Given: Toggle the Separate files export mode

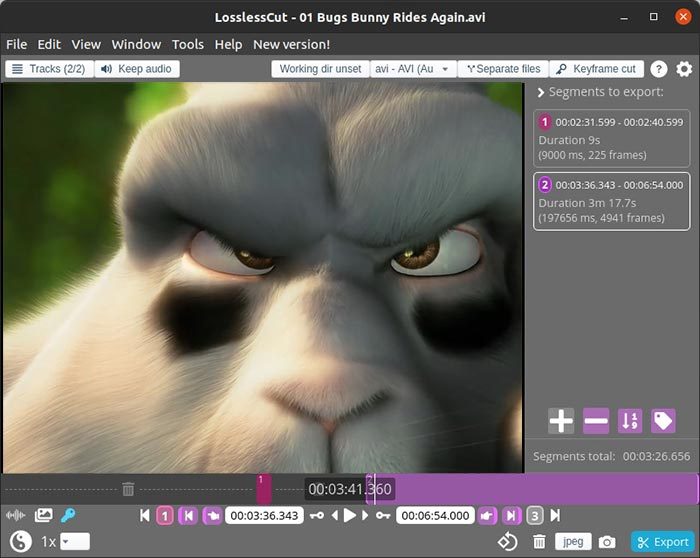Looking at the screenshot, I should coord(503,69).
